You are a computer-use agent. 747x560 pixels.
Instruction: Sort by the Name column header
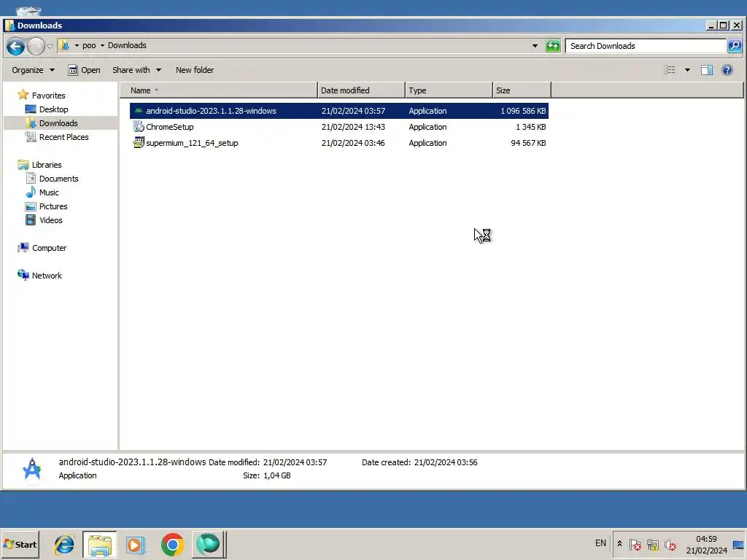pyautogui.click(x=219, y=90)
